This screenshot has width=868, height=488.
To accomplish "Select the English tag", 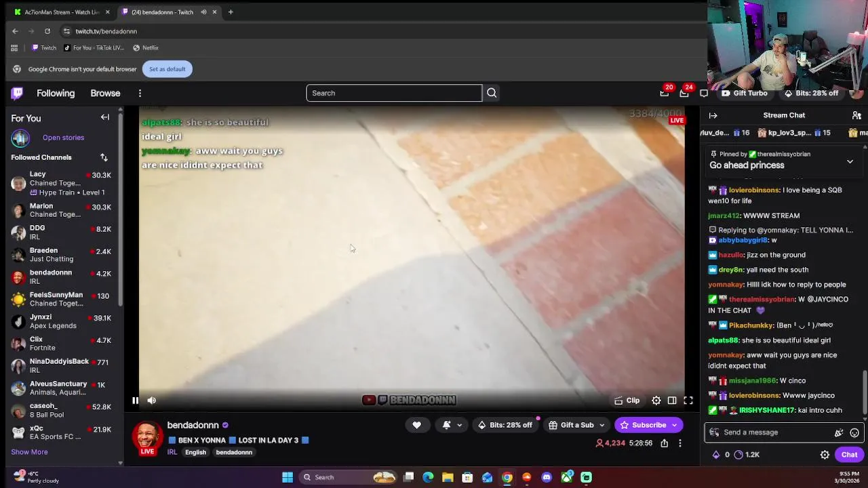I will [x=195, y=452].
